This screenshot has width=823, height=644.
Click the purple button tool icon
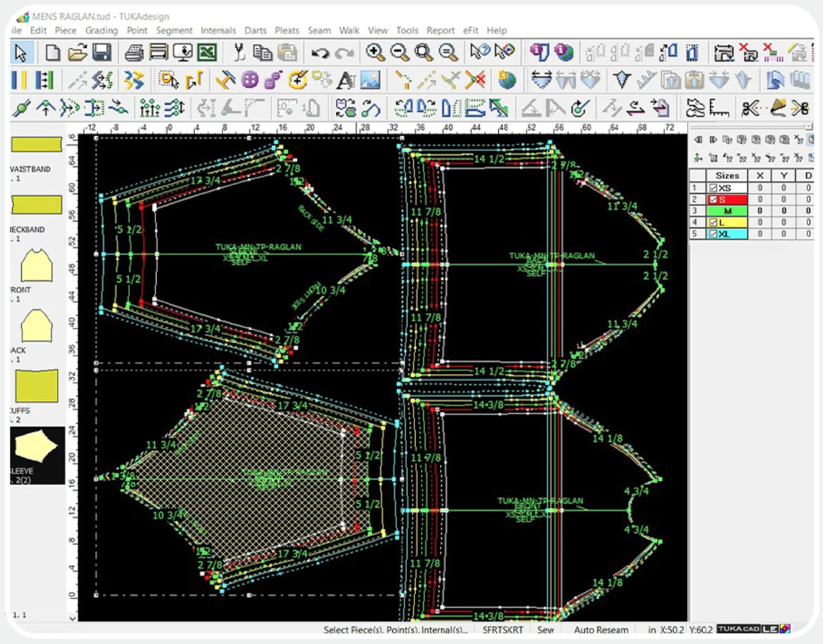[250, 80]
